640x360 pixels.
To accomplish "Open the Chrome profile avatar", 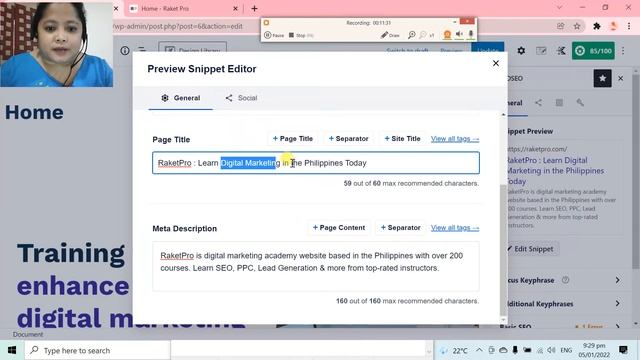I will click(613, 26).
